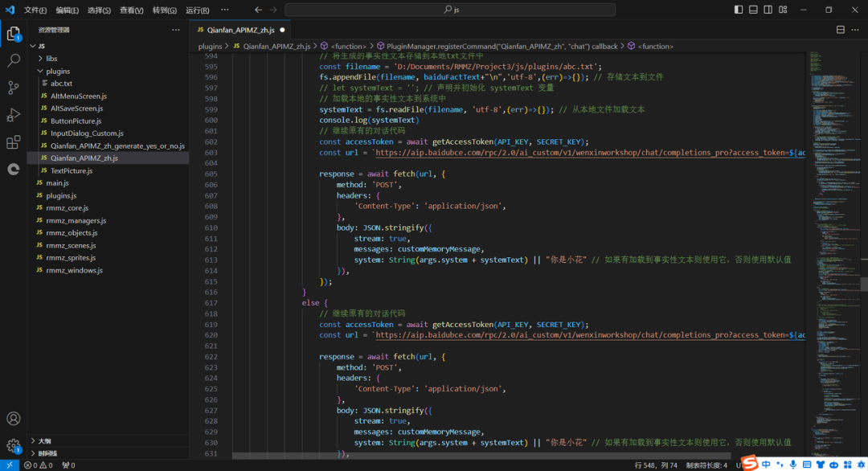The height and width of the screenshot is (471, 868).
Task: Click the unsaved dot on the editor tab
Action: tap(282, 30)
